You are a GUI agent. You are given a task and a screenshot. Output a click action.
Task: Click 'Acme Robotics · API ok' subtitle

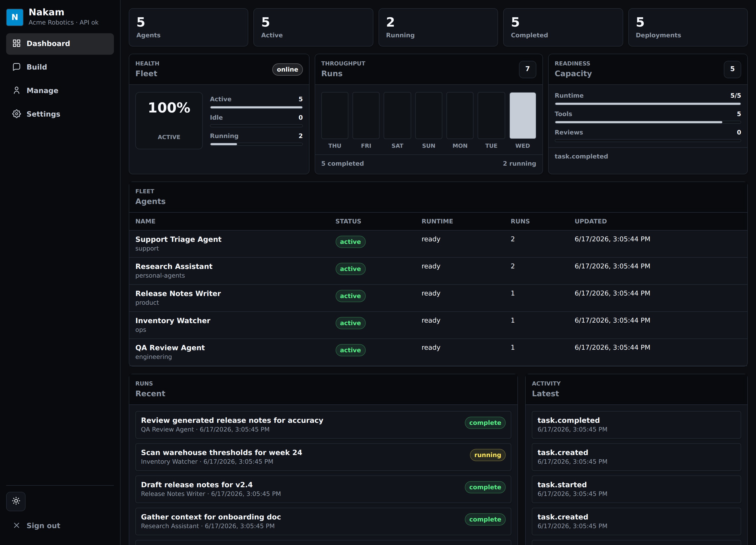point(63,22)
